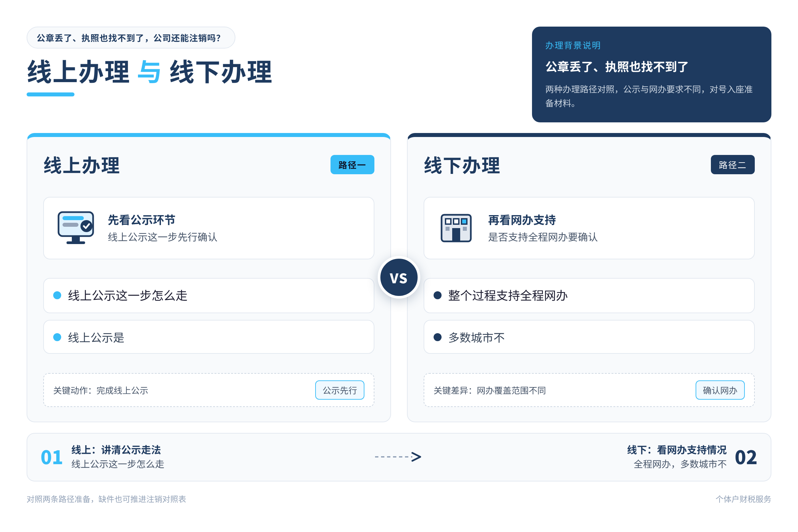The width and height of the screenshot is (798, 532).
Task: Click the step number 02
Action: tap(746, 458)
